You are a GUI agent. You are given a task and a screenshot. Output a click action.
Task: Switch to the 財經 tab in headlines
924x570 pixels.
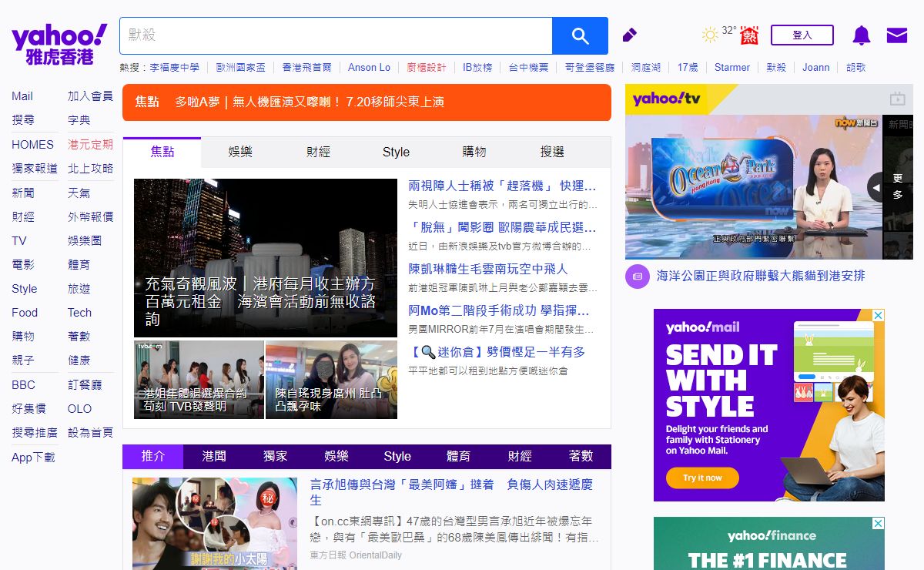(318, 153)
